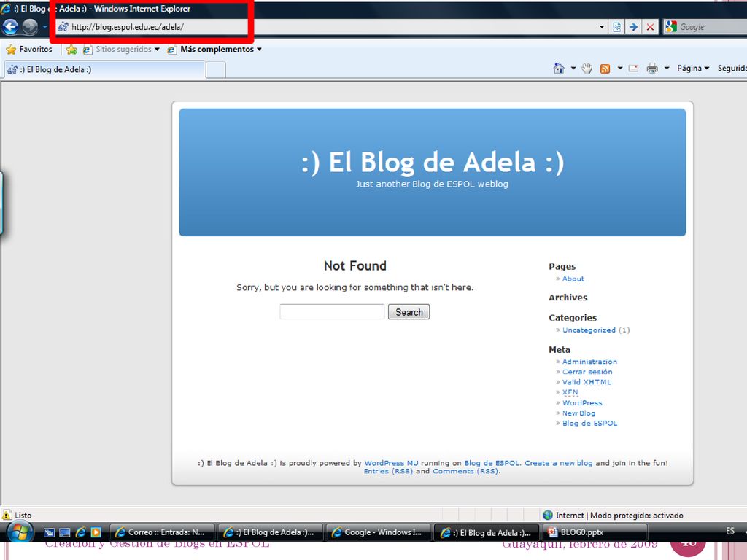Open the About page link
747x560 pixels.
pyautogui.click(x=573, y=279)
